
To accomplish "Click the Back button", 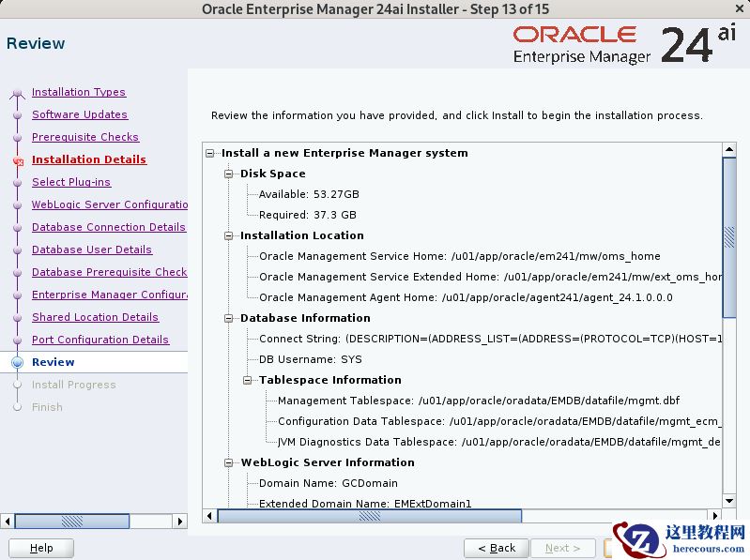I will tap(497, 548).
